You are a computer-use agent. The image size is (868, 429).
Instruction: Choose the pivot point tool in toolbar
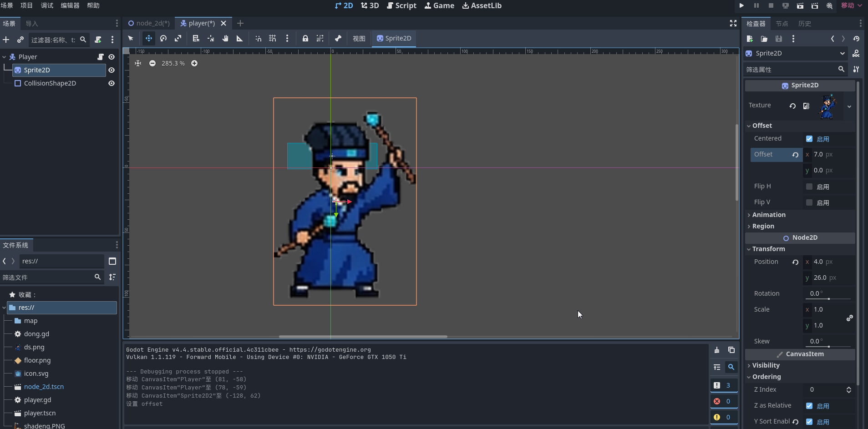(x=211, y=38)
